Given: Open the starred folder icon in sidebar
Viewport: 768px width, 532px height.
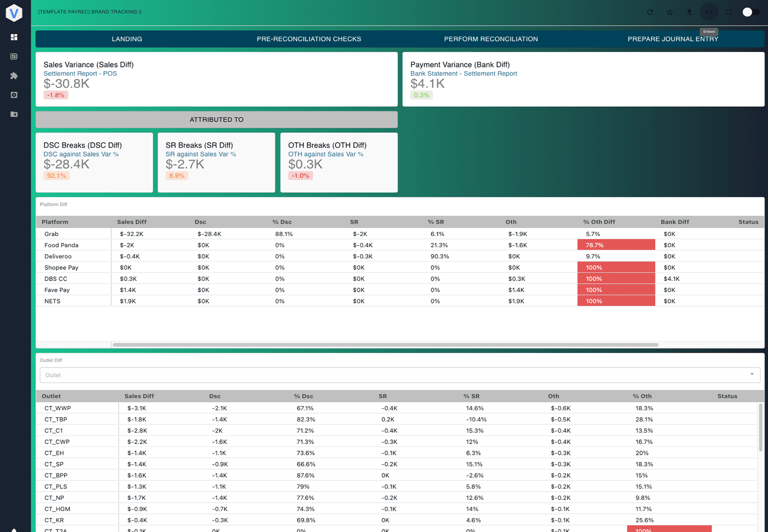Looking at the screenshot, I should click(14, 114).
